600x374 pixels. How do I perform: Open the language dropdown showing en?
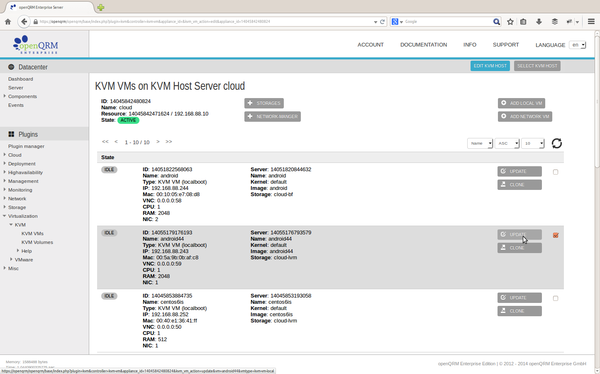577,45
